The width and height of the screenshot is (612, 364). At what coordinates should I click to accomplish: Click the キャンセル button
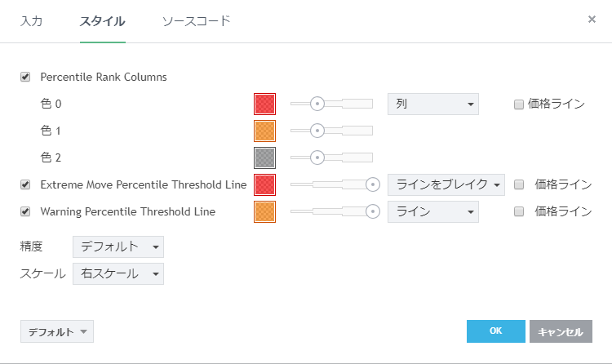pos(561,331)
